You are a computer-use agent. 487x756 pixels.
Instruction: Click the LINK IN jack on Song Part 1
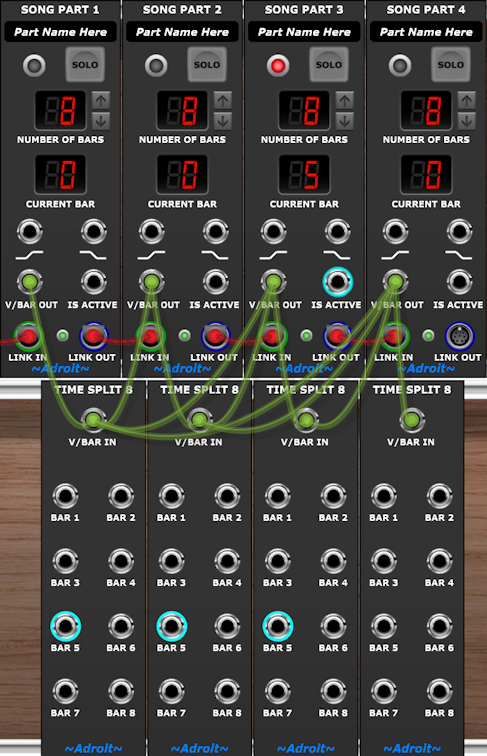pyautogui.click(x=28, y=336)
